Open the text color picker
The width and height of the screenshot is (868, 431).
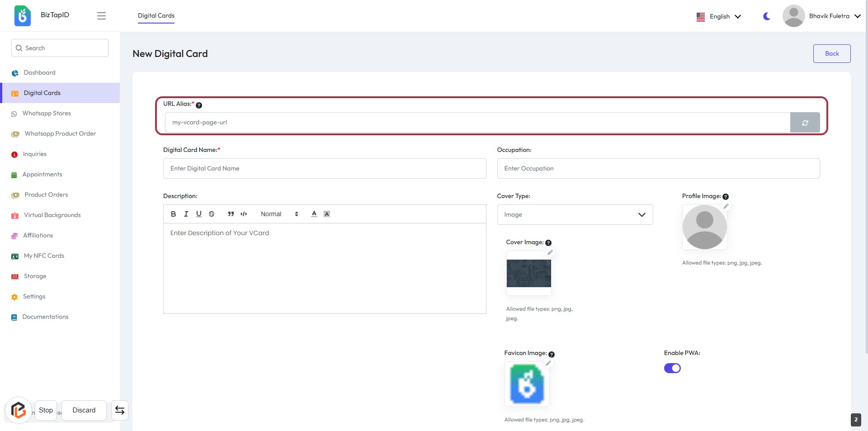coord(314,214)
